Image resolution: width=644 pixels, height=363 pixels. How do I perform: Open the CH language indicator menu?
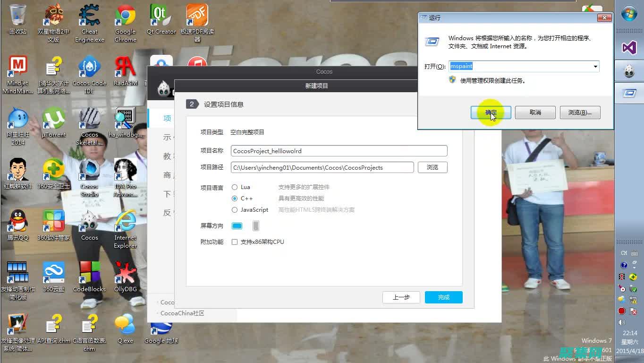[623, 253]
